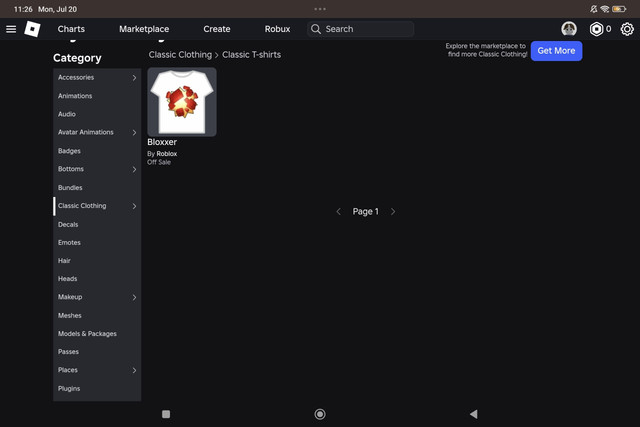The width and height of the screenshot is (640, 427).
Task: Open the Bloxxer t-shirt thumbnail
Action: [x=182, y=102]
